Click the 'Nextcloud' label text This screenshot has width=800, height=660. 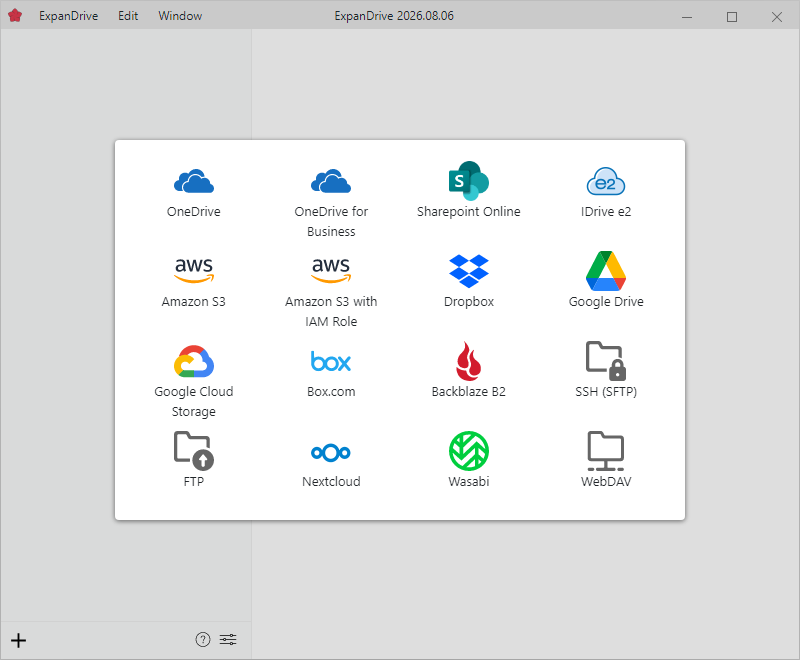coord(331,482)
